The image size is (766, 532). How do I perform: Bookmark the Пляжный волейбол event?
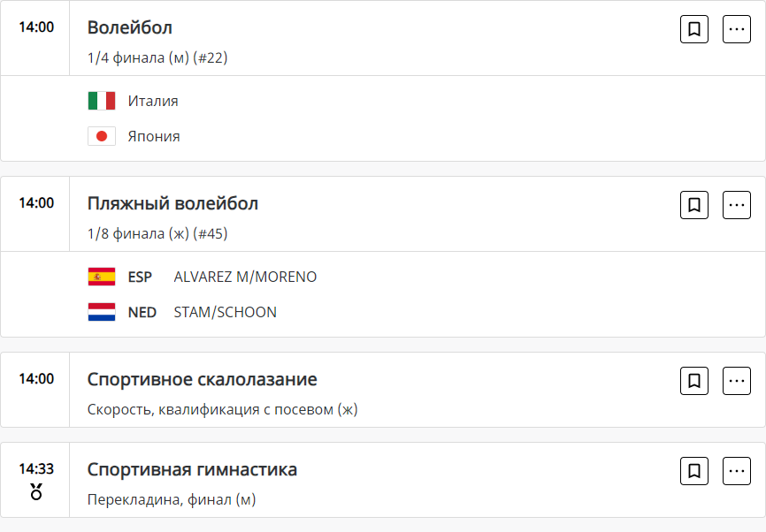pos(694,205)
